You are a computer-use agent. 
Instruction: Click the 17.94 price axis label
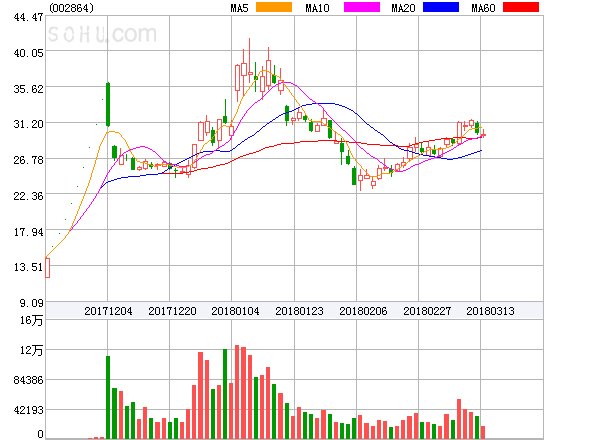click(28, 232)
